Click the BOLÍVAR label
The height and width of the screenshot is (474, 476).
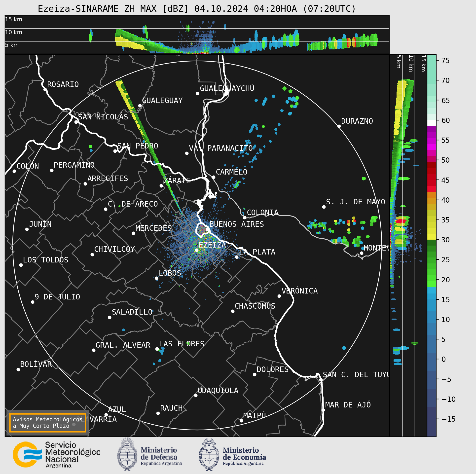tap(36, 364)
